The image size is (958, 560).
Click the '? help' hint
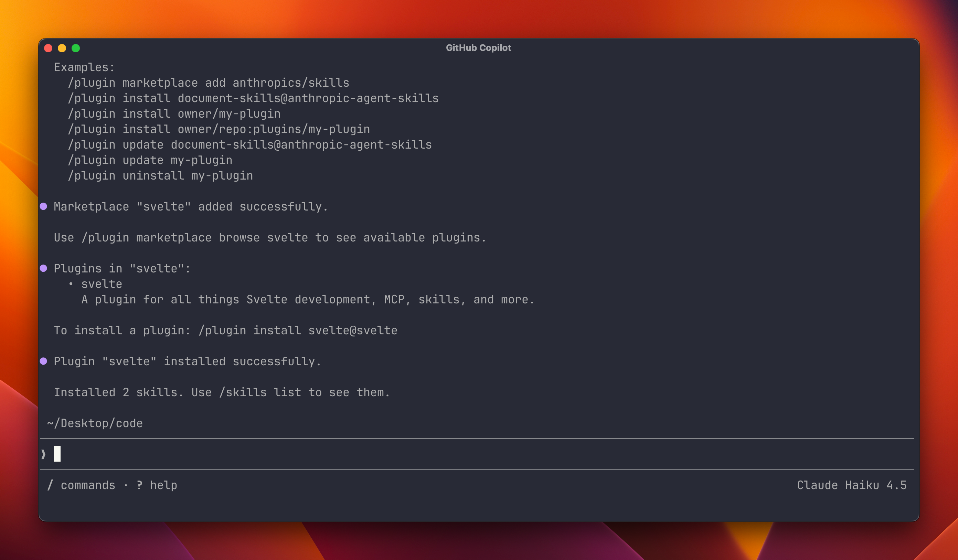click(x=157, y=485)
